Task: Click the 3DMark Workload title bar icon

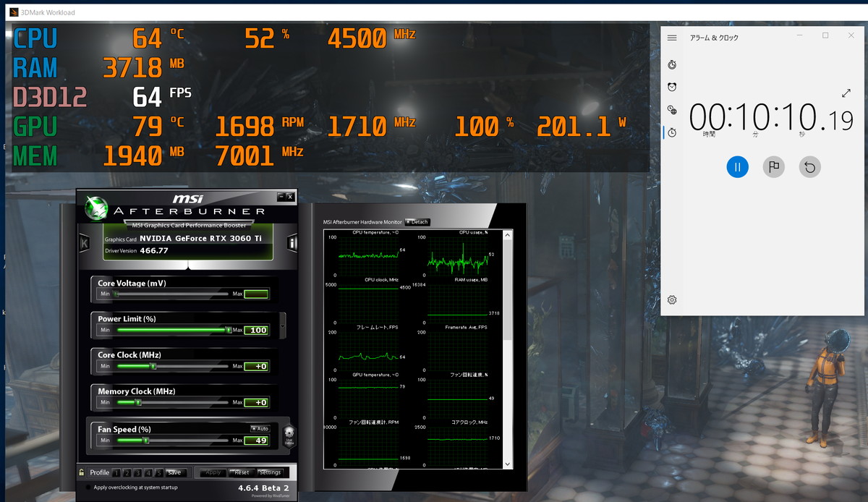Action: pyautogui.click(x=14, y=12)
